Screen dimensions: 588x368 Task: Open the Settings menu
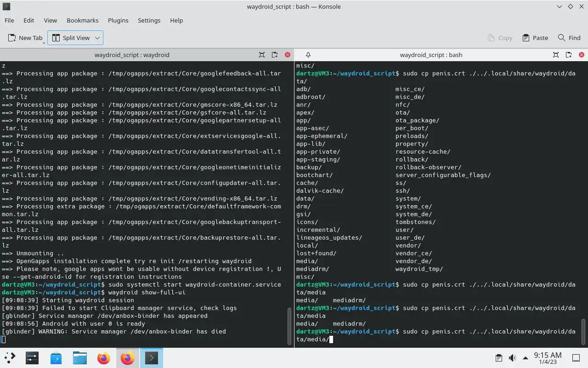pyautogui.click(x=149, y=20)
